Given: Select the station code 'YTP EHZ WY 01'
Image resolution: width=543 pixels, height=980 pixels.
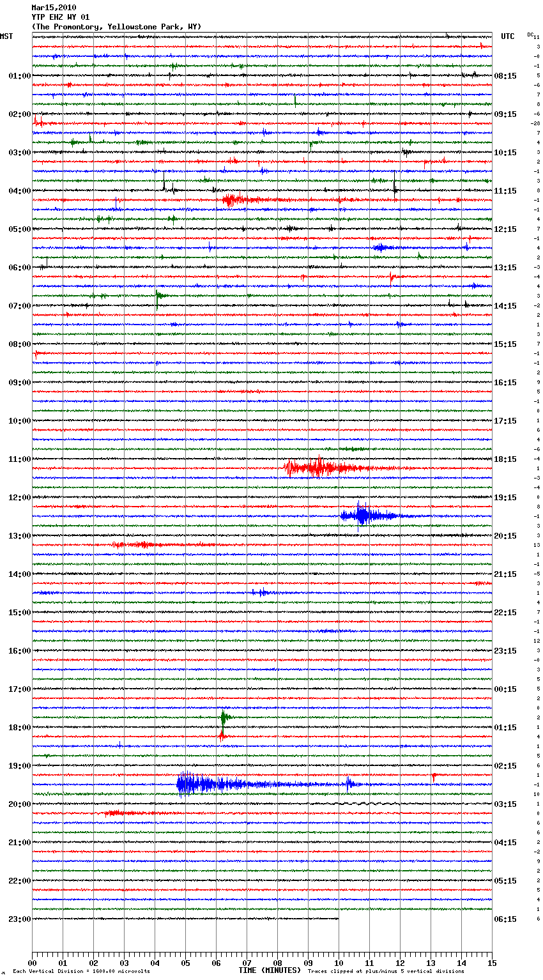Looking at the screenshot, I should 61,17.
